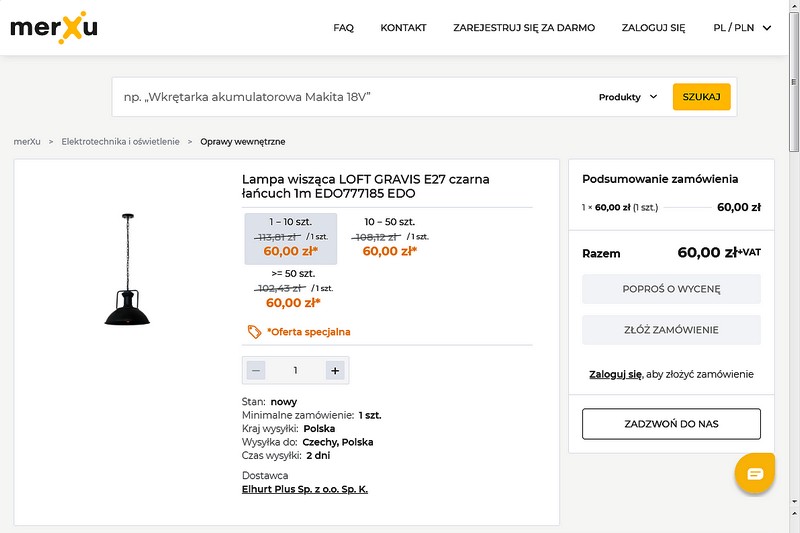Go to the KONTAKT page
This screenshot has width=800, height=533.
tap(403, 28)
